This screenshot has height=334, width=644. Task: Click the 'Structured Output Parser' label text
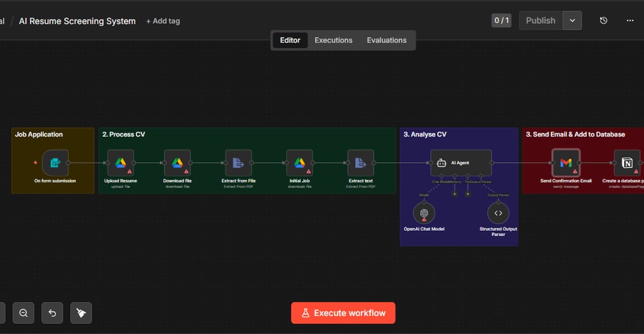click(498, 231)
